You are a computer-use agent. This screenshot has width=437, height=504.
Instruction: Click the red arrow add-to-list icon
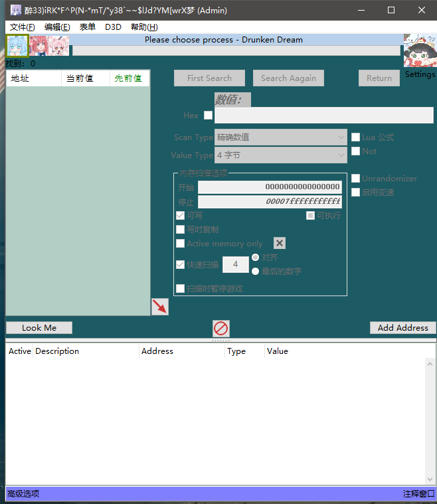[x=159, y=306]
